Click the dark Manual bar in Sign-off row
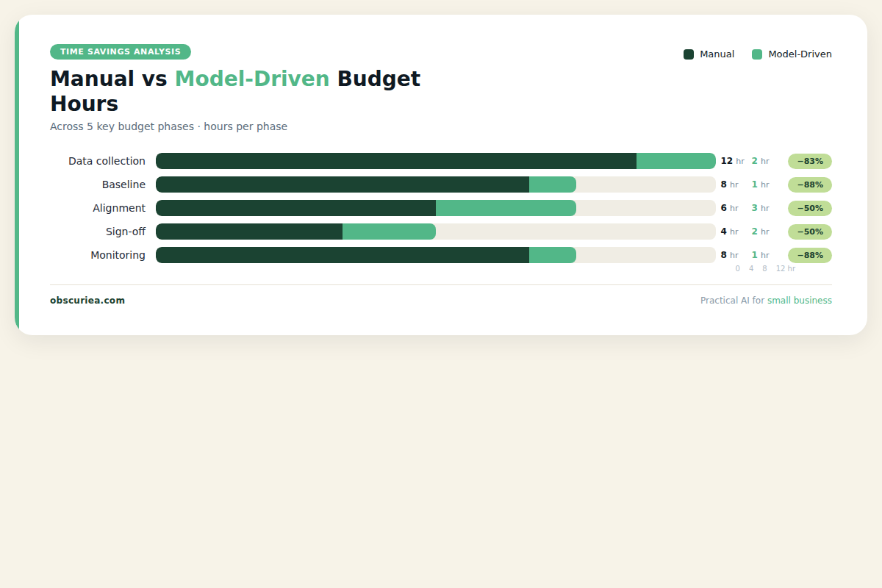The height and width of the screenshot is (588, 882). tap(249, 232)
